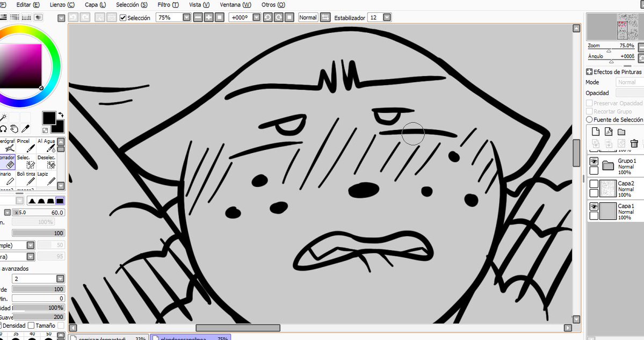Open the brush shape dropdown ending in 'mple)'

31,245
